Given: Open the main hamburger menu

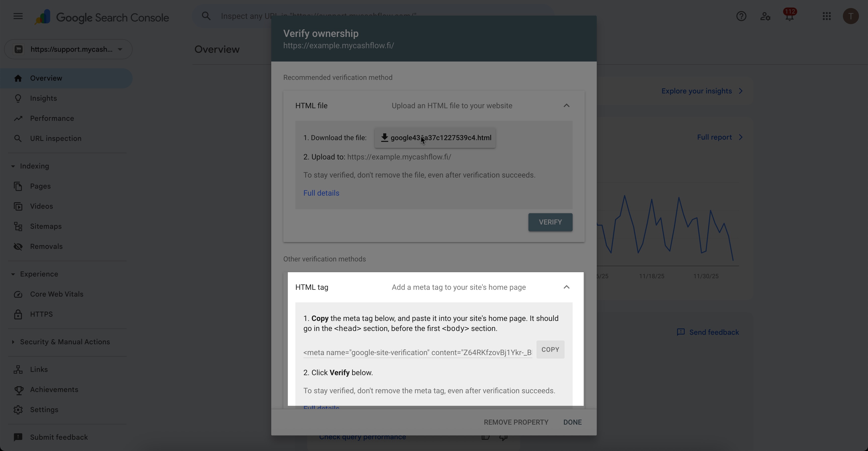Looking at the screenshot, I should coord(18,16).
